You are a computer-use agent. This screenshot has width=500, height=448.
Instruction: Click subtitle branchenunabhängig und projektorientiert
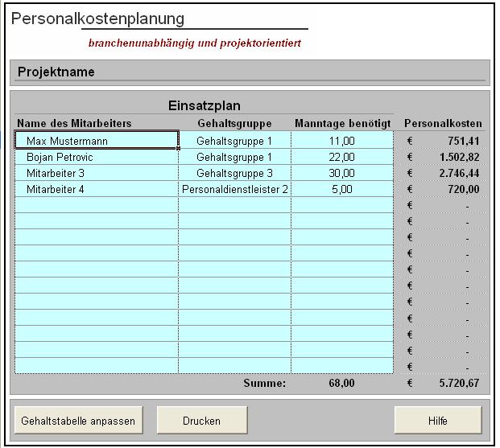coord(195,43)
